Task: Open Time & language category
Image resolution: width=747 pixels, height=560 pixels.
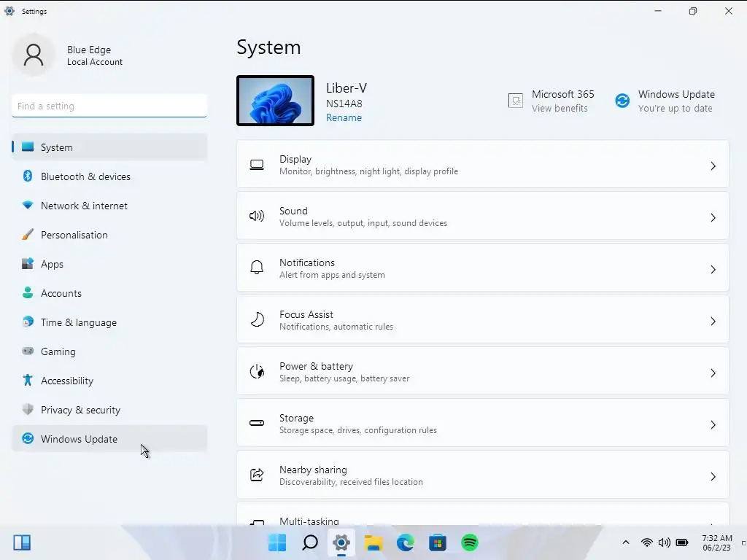Action: [109, 322]
